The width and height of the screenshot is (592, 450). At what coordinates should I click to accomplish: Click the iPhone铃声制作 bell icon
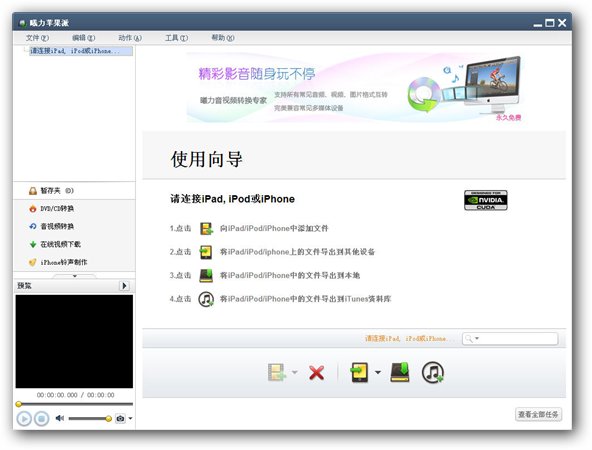[33, 262]
